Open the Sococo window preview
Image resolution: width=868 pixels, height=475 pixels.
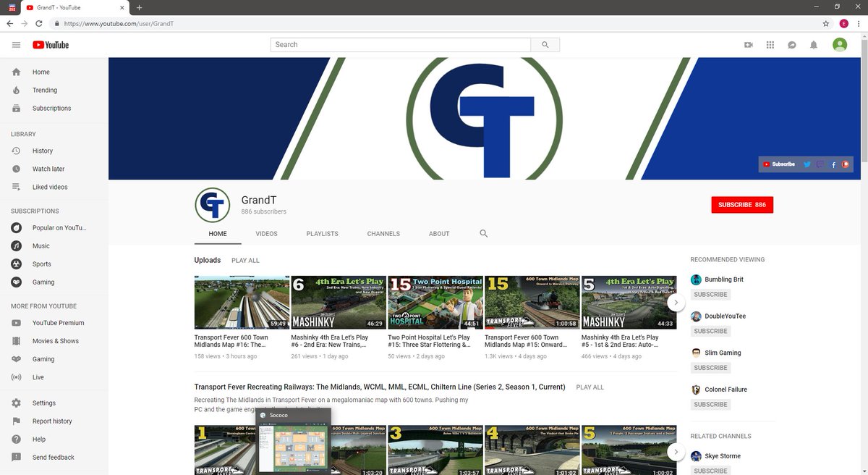coord(294,440)
